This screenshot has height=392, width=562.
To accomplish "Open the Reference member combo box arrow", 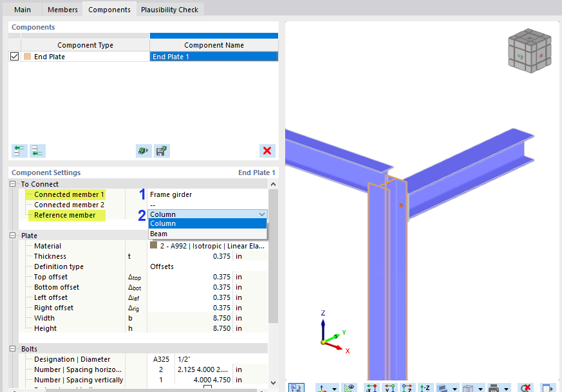I will (262, 214).
